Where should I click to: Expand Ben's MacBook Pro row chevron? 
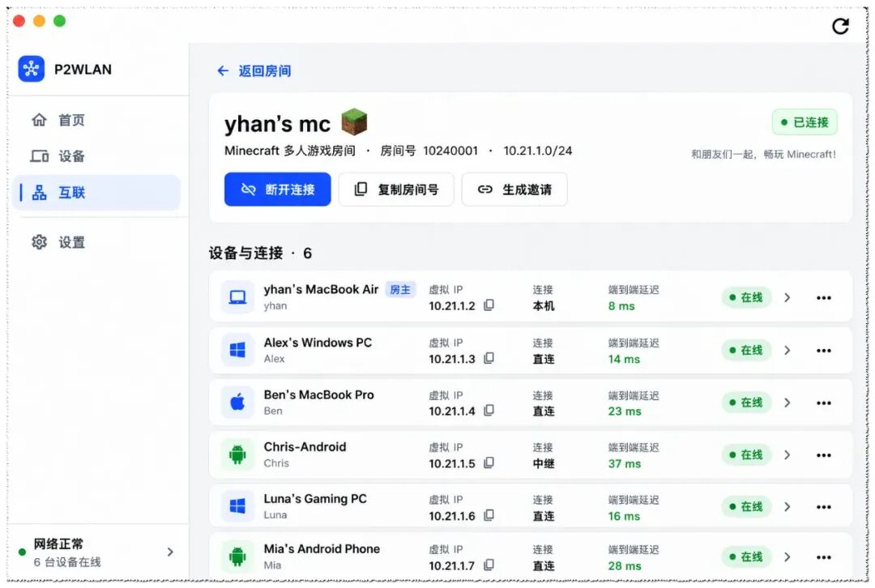coord(787,403)
